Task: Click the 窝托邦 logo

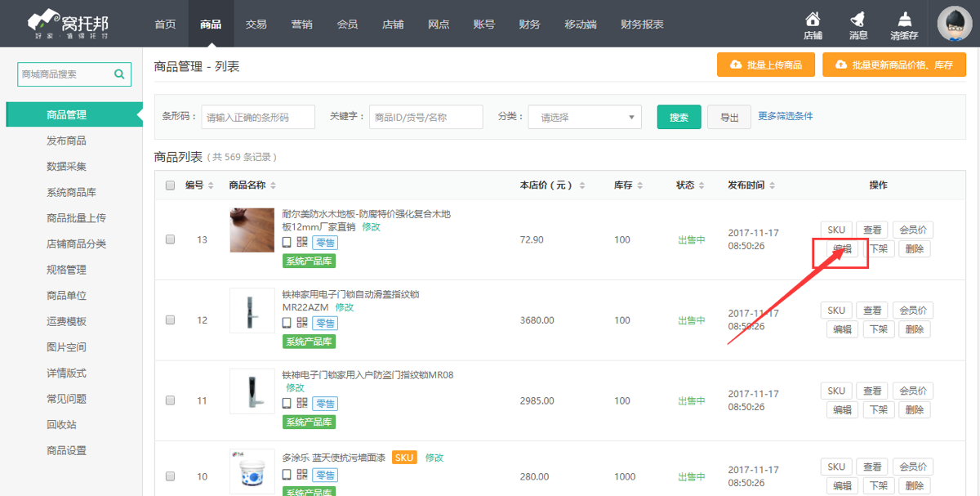Action: 68,24
